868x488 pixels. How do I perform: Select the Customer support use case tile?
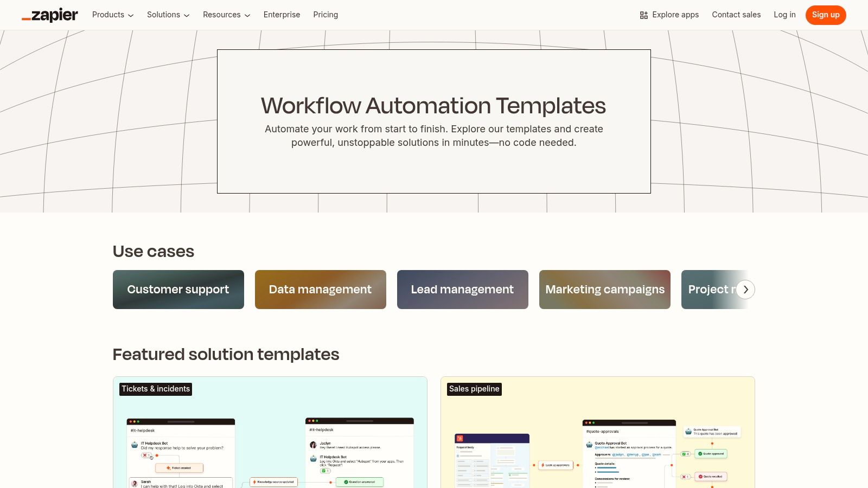coord(178,289)
